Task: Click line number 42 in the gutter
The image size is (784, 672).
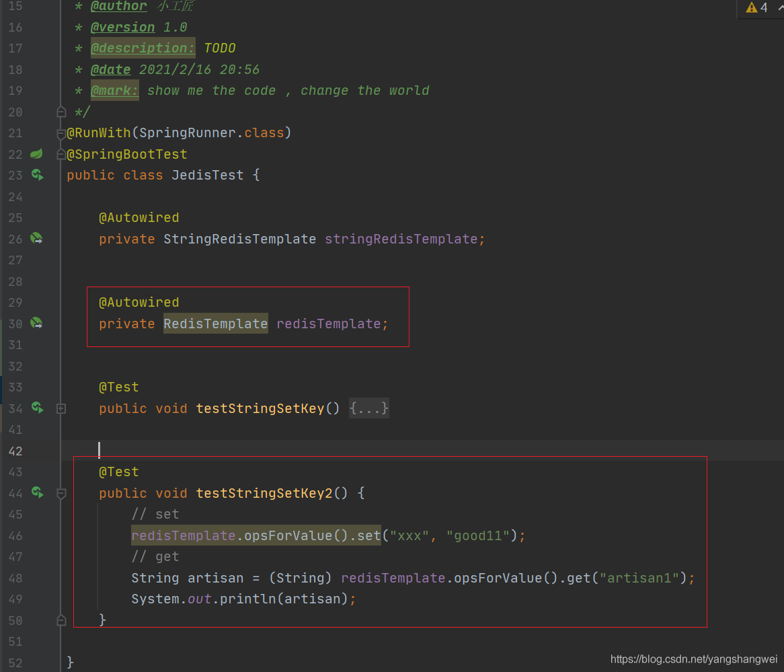Action: click(x=15, y=451)
